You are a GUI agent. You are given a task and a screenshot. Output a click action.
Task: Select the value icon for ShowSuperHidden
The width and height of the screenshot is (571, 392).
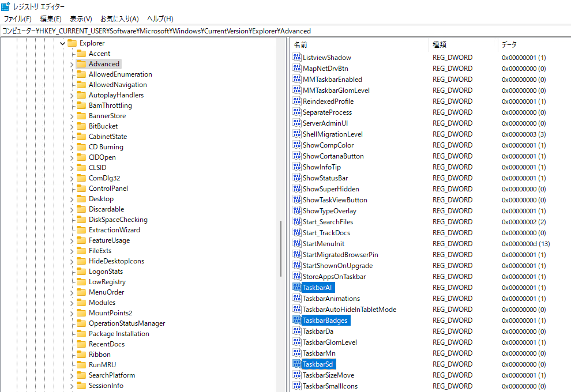point(297,189)
